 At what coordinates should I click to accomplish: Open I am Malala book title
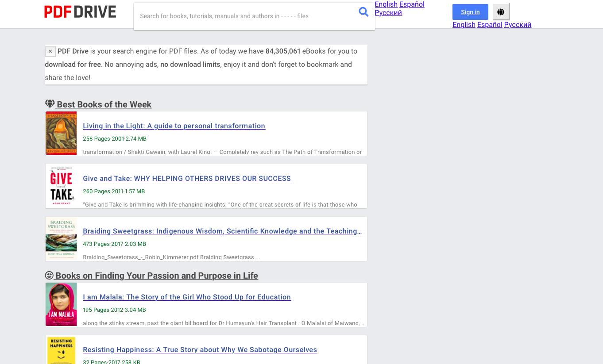pyautogui.click(x=187, y=297)
